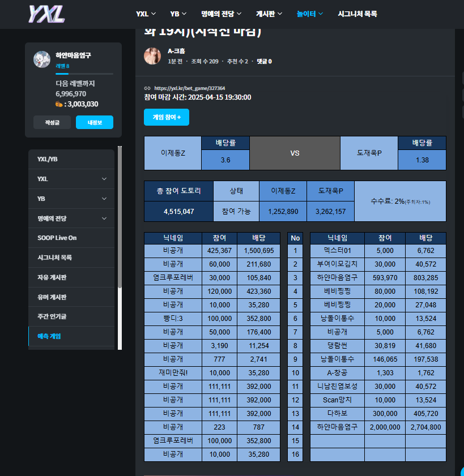
Task: Click the 내정보 button
Action: point(94,122)
